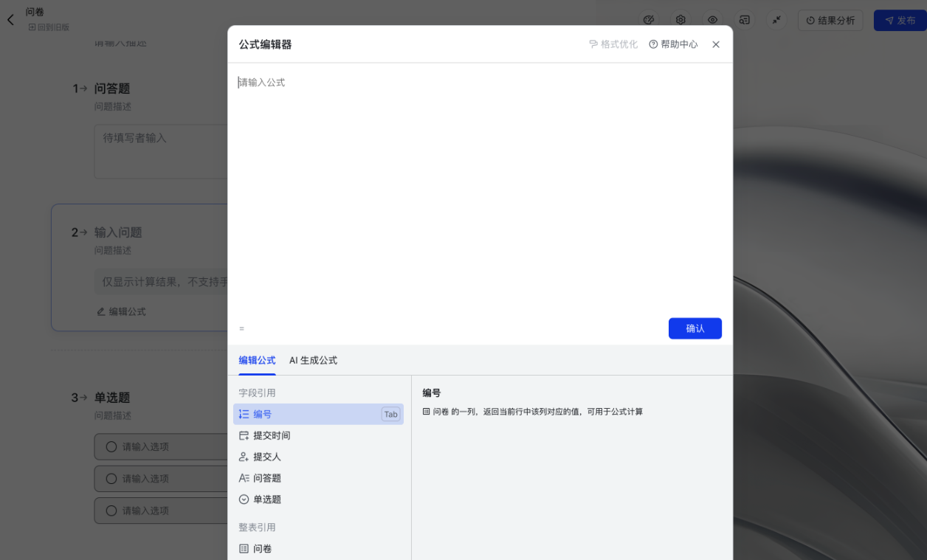The height and width of the screenshot is (560, 927).
Task: Switch to the AI 生成公式 tab
Action: click(x=313, y=360)
